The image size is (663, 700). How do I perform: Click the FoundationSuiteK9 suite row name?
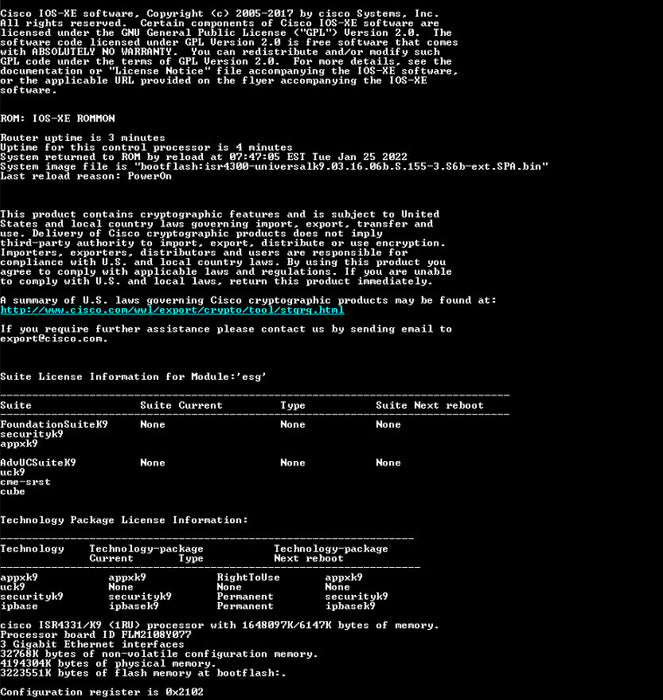(x=54, y=425)
